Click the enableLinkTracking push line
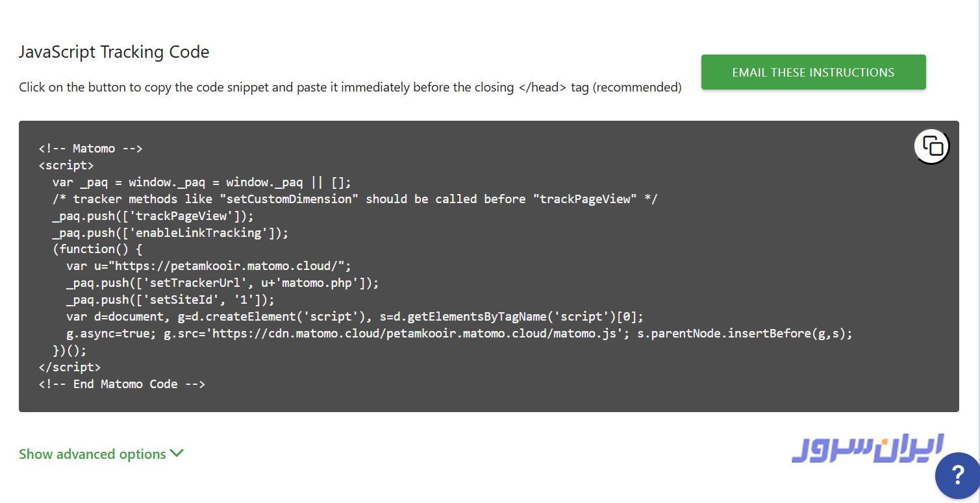The height and width of the screenshot is (503, 980). coord(170,232)
